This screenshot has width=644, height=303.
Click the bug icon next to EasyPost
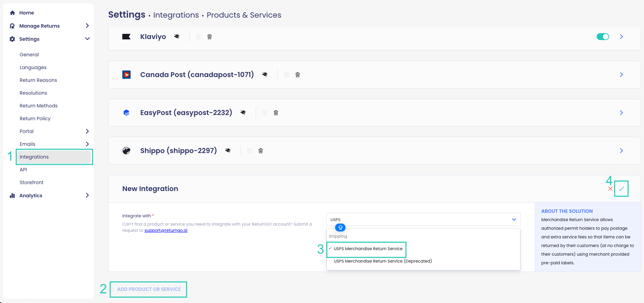[243, 113]
